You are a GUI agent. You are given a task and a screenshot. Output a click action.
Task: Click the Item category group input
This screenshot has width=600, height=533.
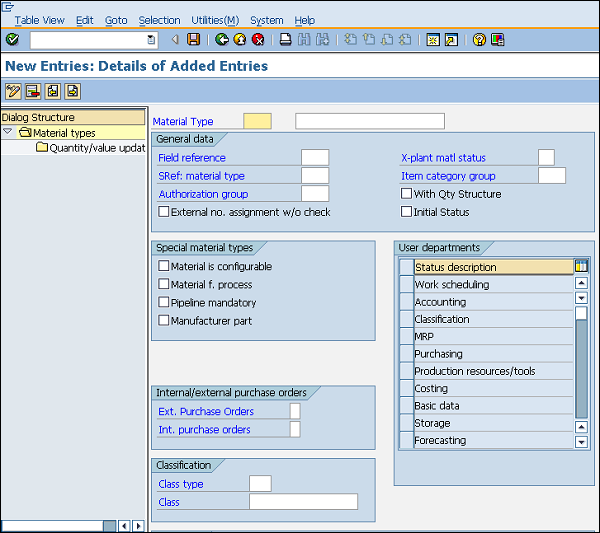pyautogui.click(x=552, y=176)
